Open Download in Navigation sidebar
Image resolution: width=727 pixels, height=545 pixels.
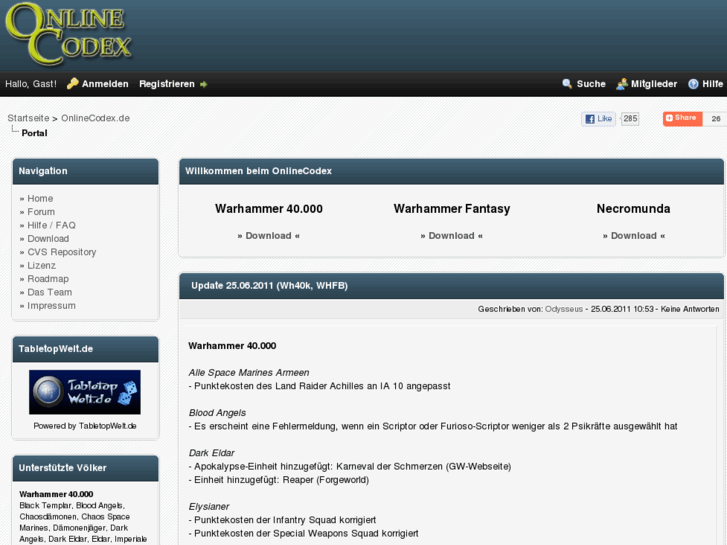[x=48, y=239]
